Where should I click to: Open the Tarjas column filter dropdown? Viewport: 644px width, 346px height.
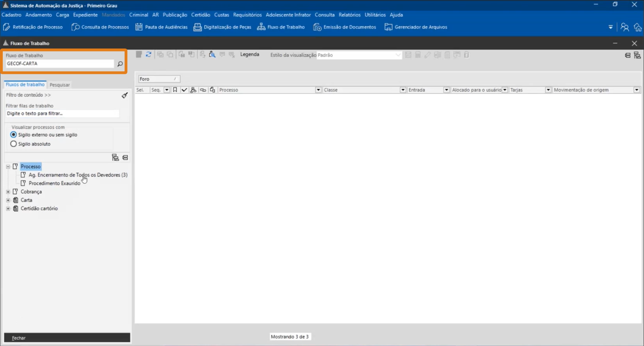pyautogui.click(x=548, y=90)
